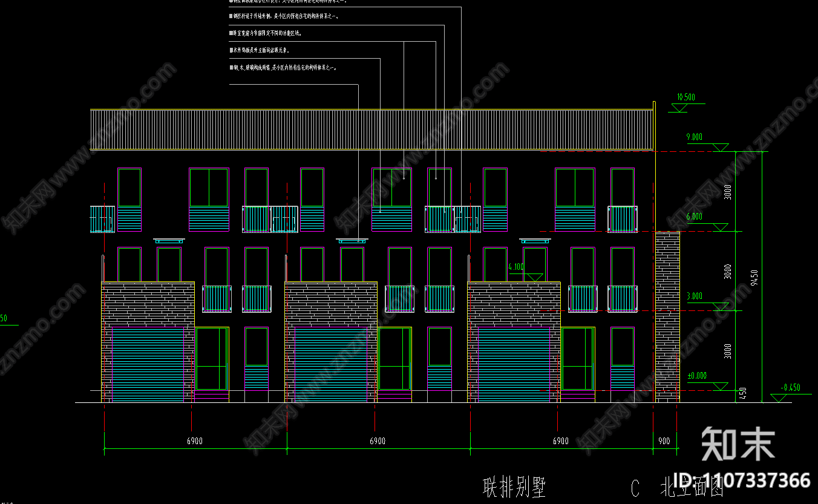Select the 450 vertical dimension text
818x504 pixels.
pyautogui.click(x=744, y=394)
